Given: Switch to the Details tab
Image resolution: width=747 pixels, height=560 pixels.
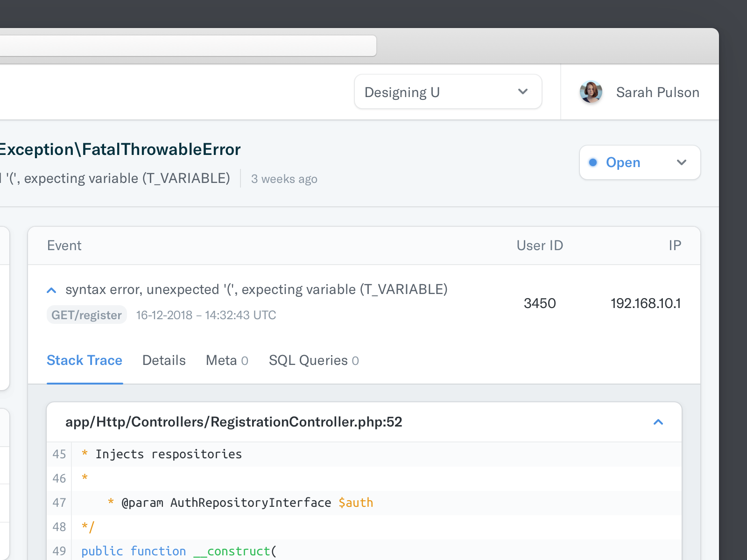Looking at the screenshot, I should point(164,360).
